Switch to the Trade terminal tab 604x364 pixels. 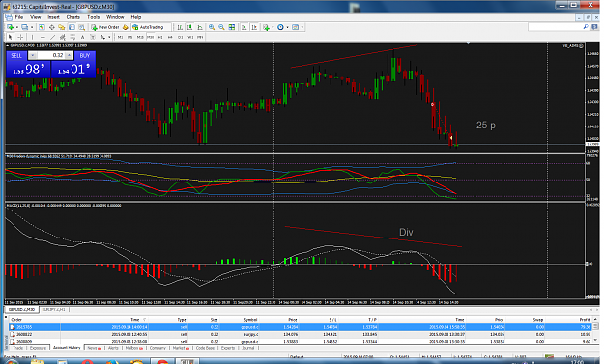pyautogui.click(x=17, y=348)
